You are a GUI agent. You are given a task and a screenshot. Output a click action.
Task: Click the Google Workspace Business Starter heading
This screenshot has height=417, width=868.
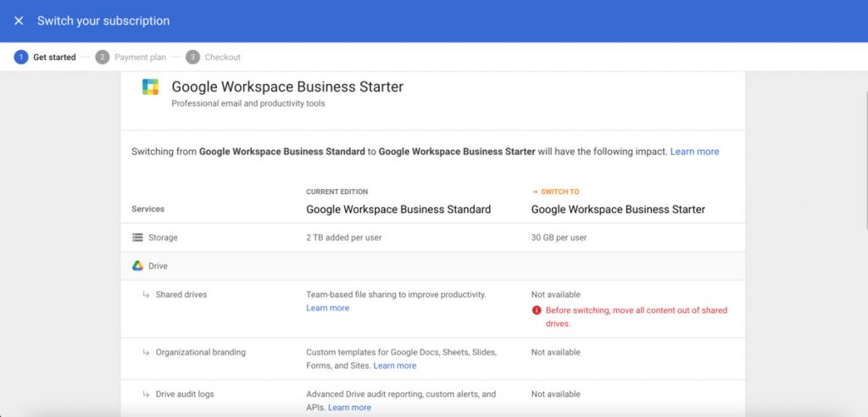coord(287,87)
